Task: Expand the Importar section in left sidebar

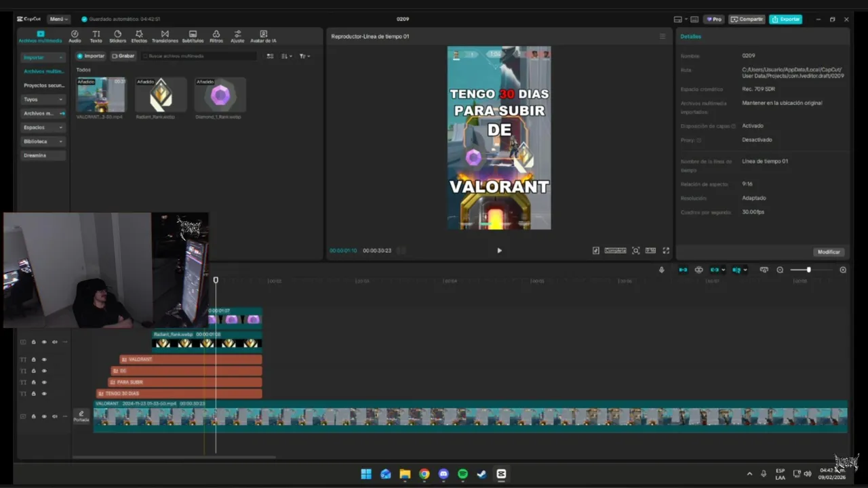Action: [x=43, y=58]
